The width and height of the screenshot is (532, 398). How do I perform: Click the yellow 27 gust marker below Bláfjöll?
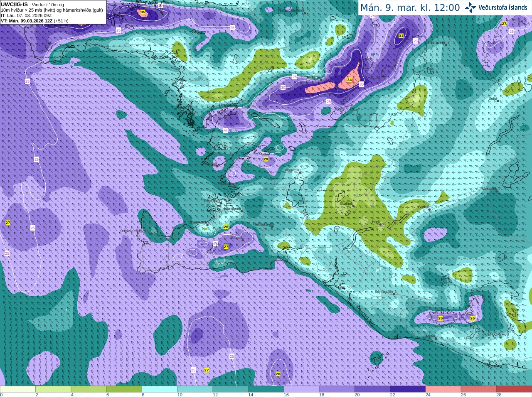(226, 247)
